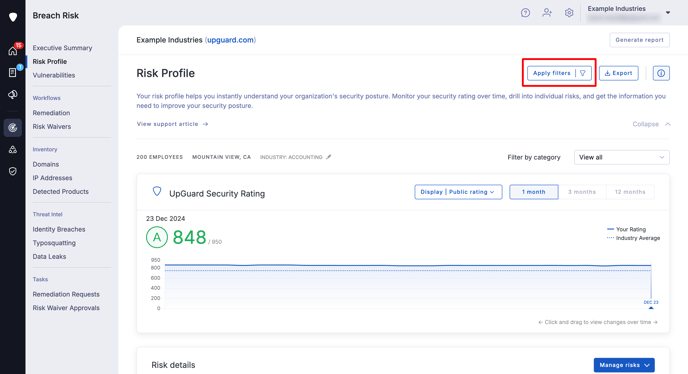The image size is (688, 374).
Task: Open the View support article link
Action: (172, 124)
